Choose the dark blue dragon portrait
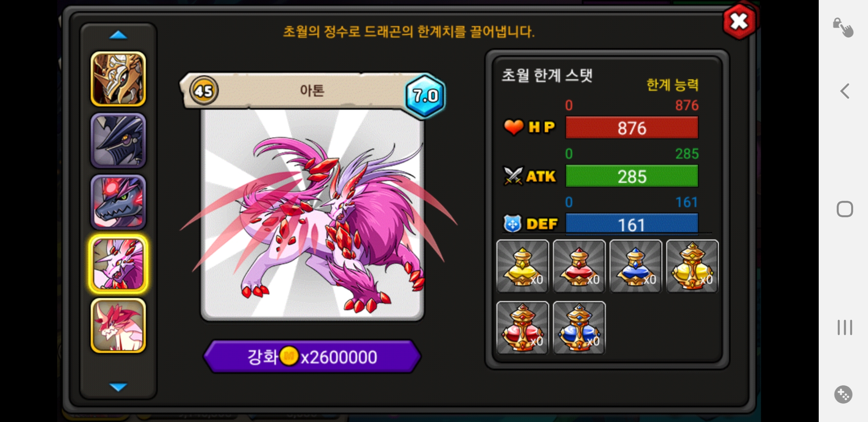Screen dimensions: 868x422 (118, 141)
